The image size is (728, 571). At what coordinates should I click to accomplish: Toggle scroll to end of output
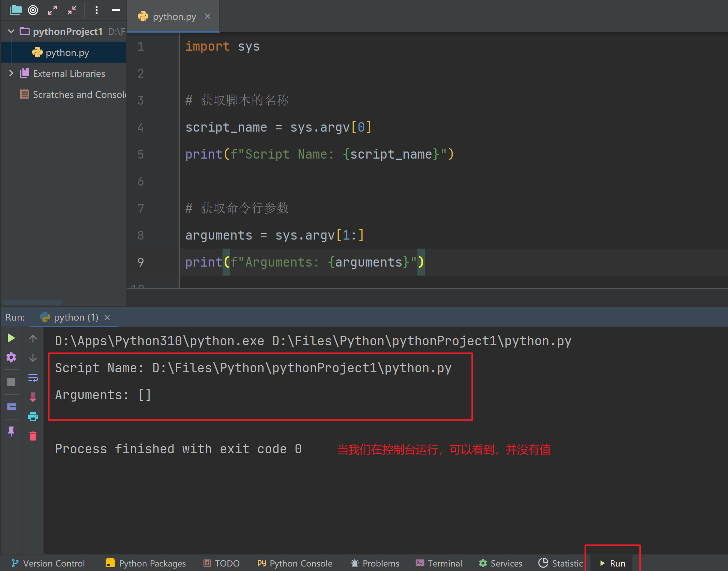coord(33,397)
